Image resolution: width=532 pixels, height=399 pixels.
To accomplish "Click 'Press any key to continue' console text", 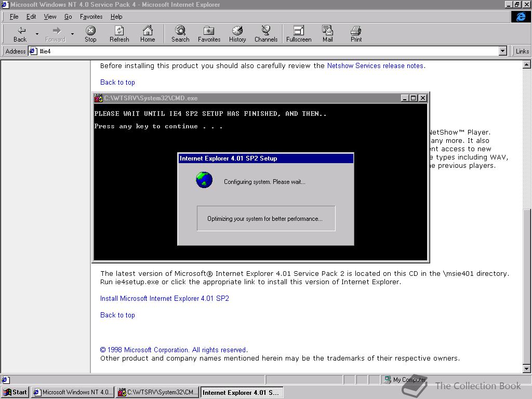I will click(158, 127).
